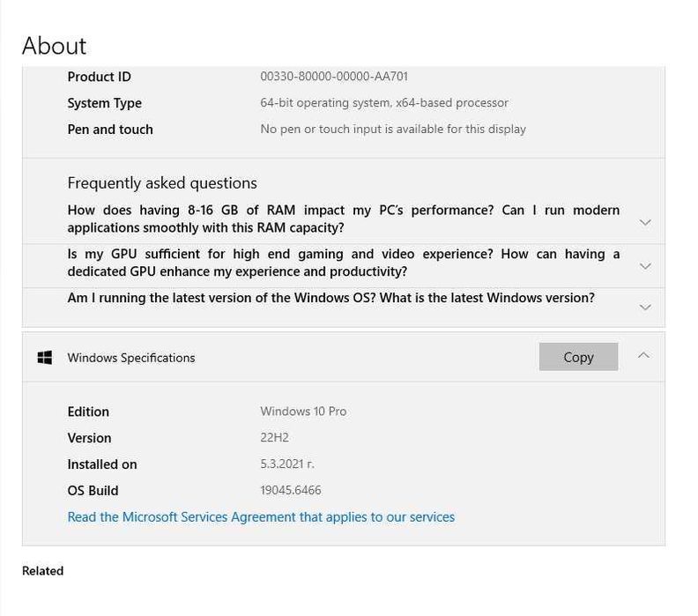Image resolution: width=698 pixels, height=616 pixels.
Task: Click the Windows logo icon beside Windows Specifications
Action: pyautogui.click(x=45, y=358)
